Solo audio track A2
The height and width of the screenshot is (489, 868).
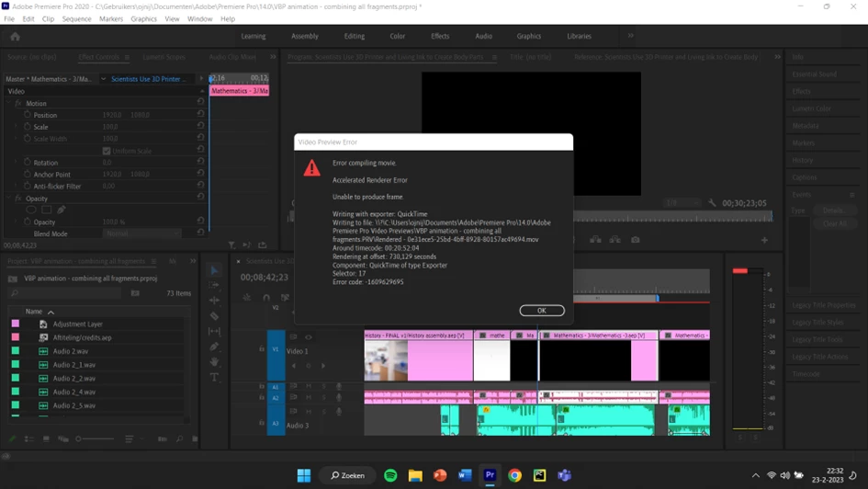point(324,397)
